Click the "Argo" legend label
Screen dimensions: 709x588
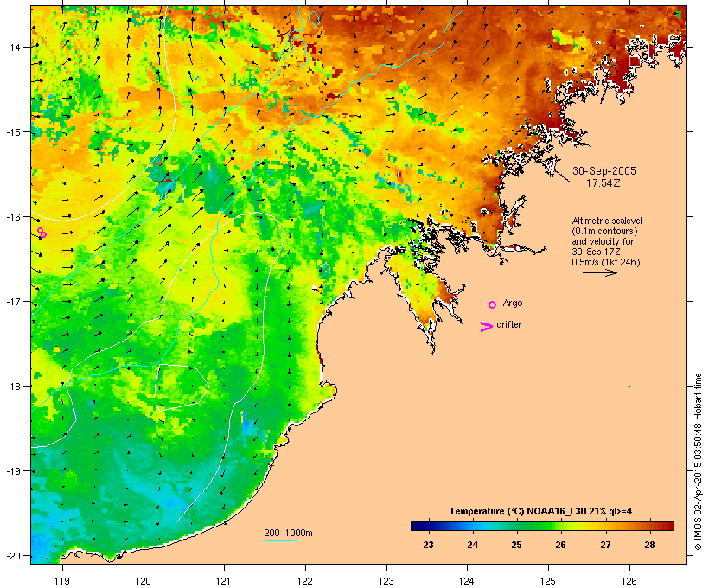click(x=513, y=303)
